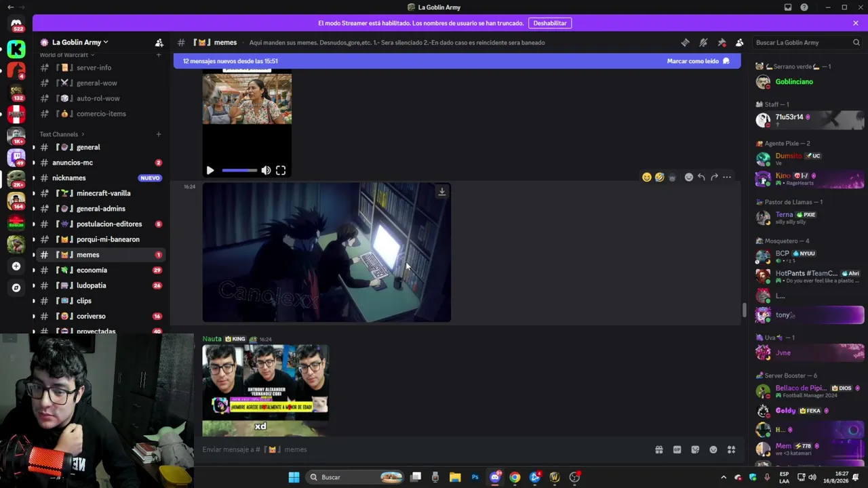Open the Discord help icon in the title bar
868x488 pixels.
pos(804,7)
